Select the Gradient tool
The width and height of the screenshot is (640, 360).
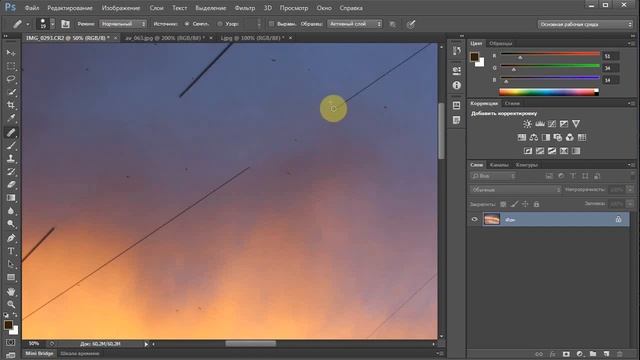pyautogui.click(x=11, y=198)
